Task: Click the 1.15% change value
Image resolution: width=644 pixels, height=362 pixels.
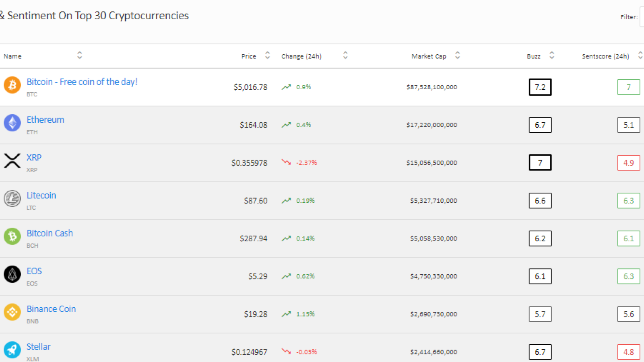Action: pos(305,314)
